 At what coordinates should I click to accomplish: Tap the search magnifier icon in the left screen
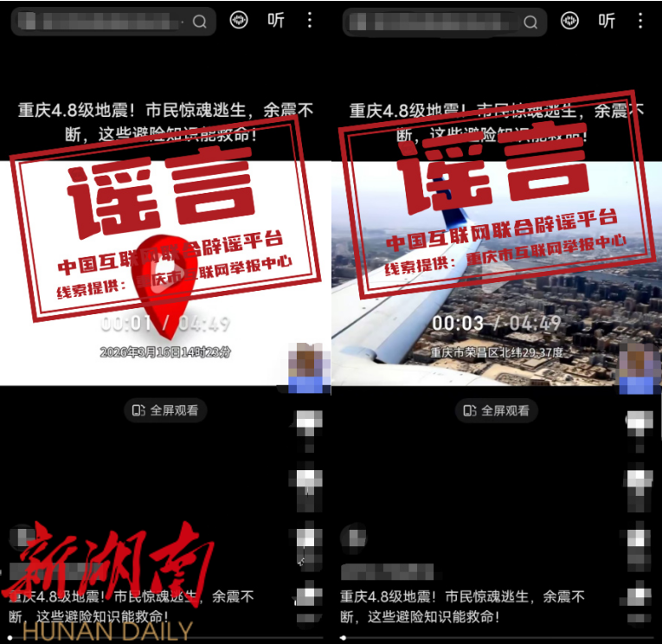coord(200,22)
